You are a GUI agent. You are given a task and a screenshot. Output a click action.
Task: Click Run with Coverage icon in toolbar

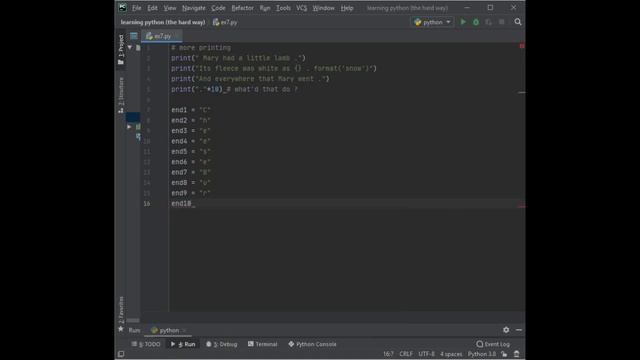(489, 22)
